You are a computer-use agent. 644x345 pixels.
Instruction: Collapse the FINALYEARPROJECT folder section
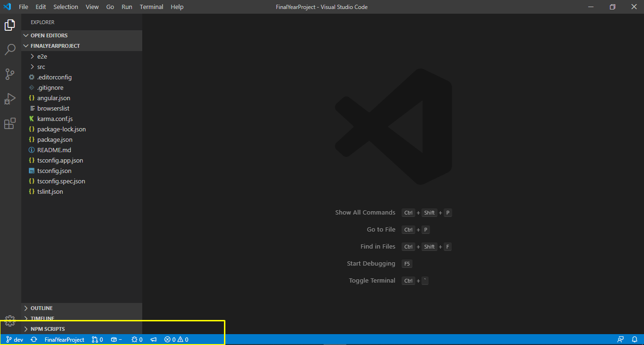point(82,46)
